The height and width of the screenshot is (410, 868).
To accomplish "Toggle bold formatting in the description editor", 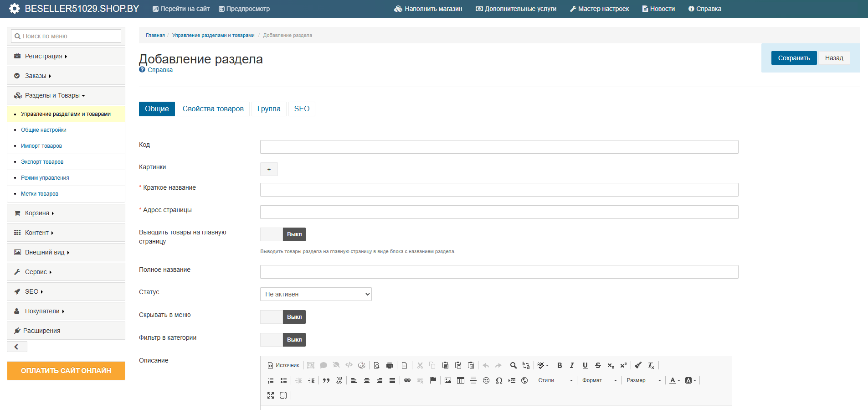I will pyautogui.click(x=560, y=365).
